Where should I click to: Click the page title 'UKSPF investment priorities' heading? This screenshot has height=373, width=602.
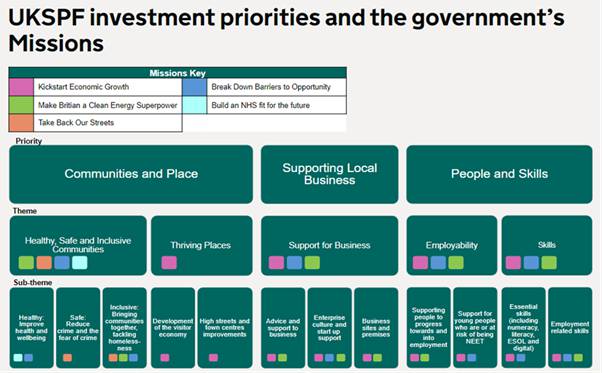coord(286,30)
